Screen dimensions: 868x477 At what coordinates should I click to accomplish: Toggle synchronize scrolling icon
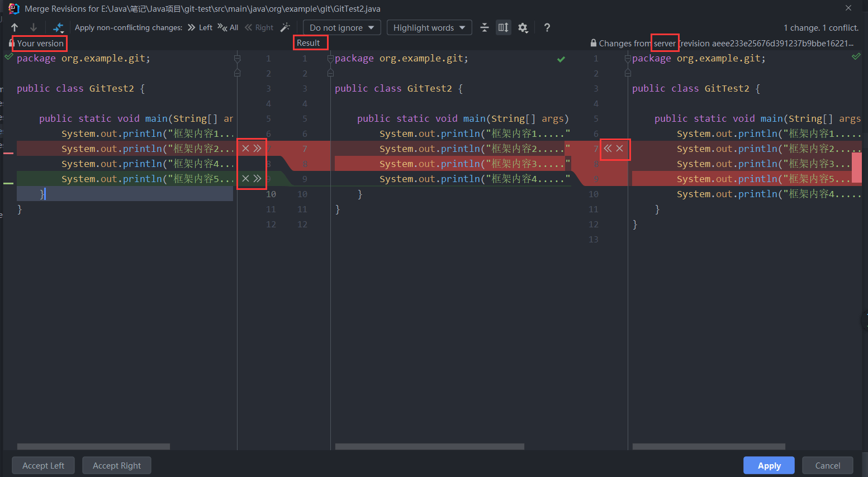504,27
